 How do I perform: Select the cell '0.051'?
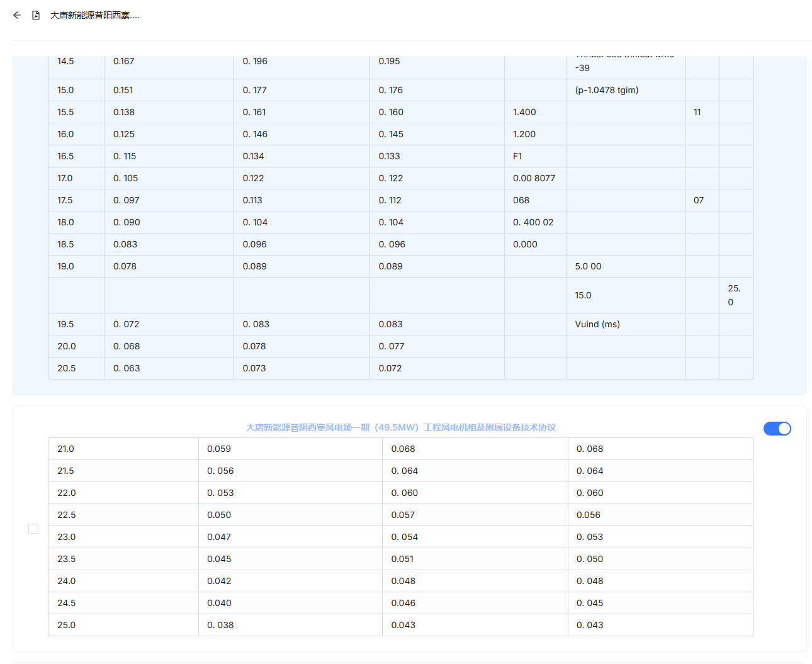(475, 559)
